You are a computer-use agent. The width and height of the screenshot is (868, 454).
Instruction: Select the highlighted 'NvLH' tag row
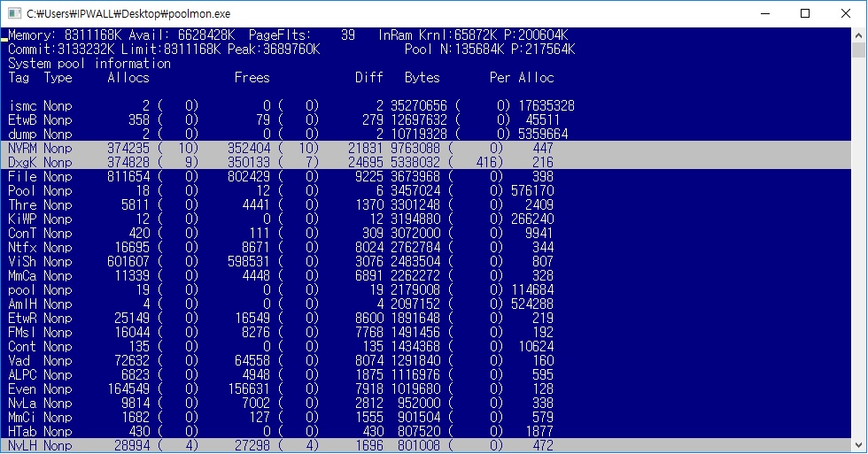(x=426, y=445)
